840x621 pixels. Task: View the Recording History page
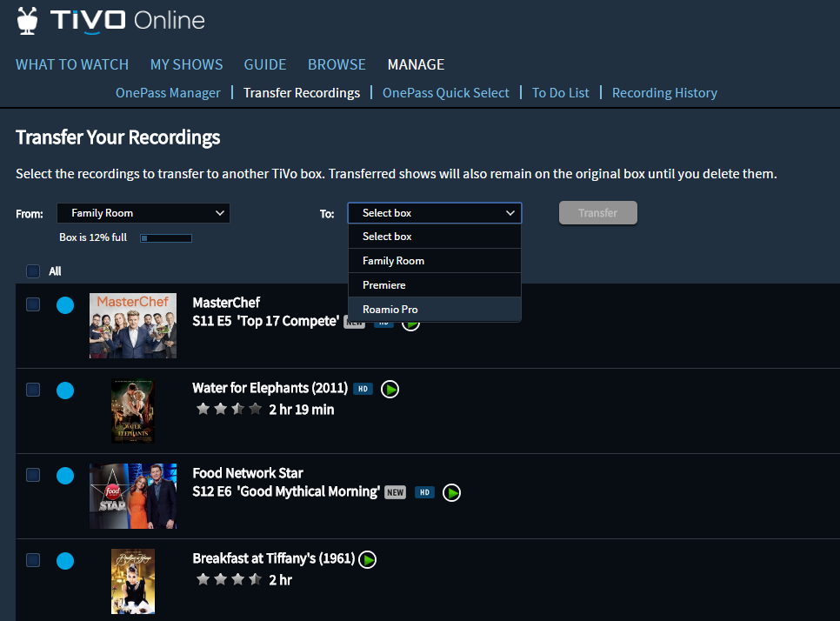click(664, 93)
